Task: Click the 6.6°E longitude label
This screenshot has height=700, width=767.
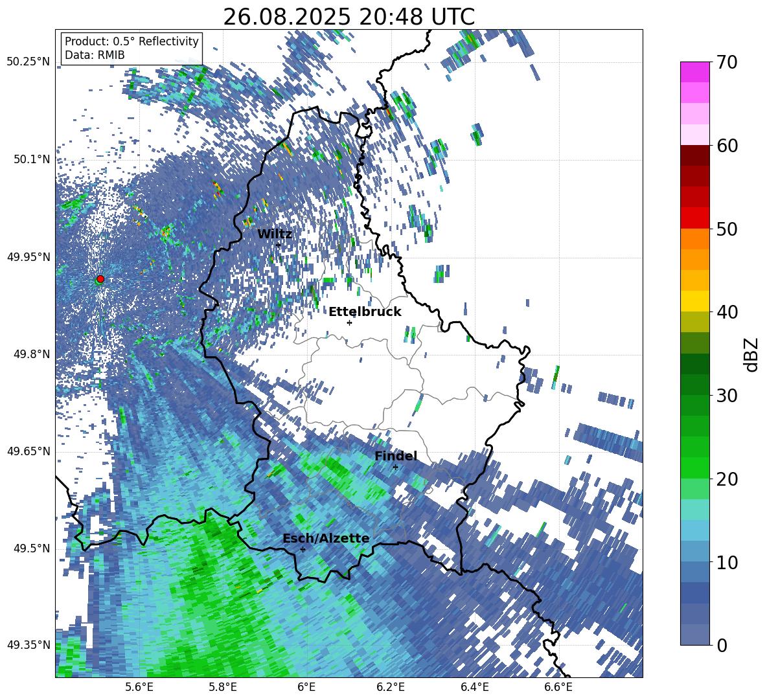Action: click(x=558, y=688)
